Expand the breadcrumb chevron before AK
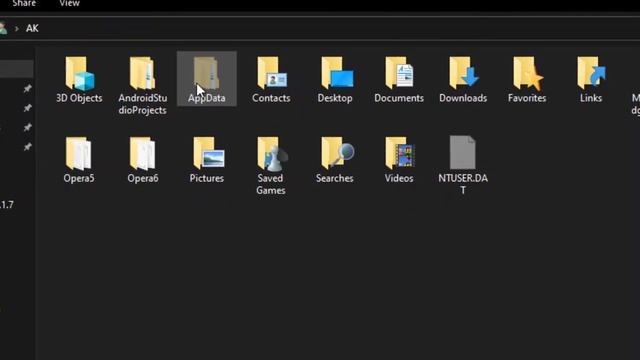 (17, 29)
